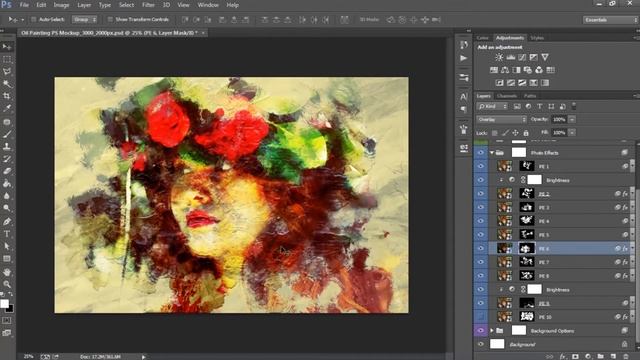Open the Fill slider dropdown arrow
Screen dimensions: 640x360
(572, 133)
